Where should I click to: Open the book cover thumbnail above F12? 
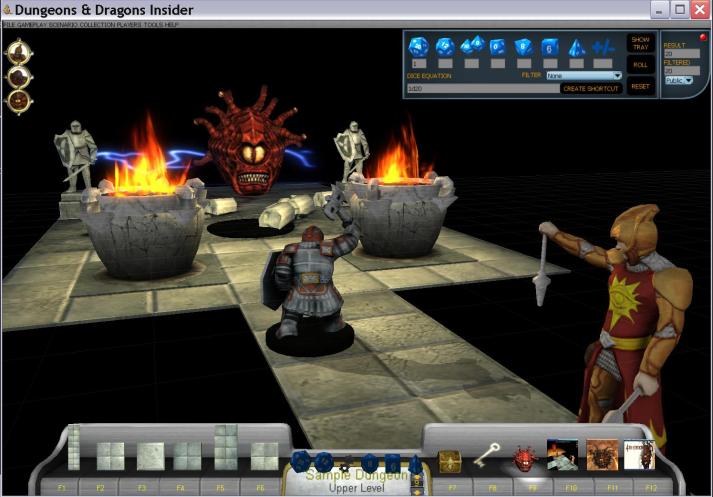[639, 454]
